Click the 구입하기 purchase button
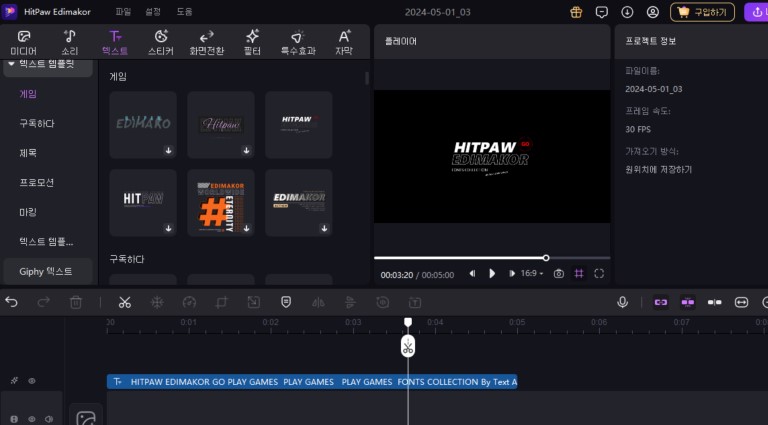This screenshot has height=425, width=768. click(x=702, y=13)
